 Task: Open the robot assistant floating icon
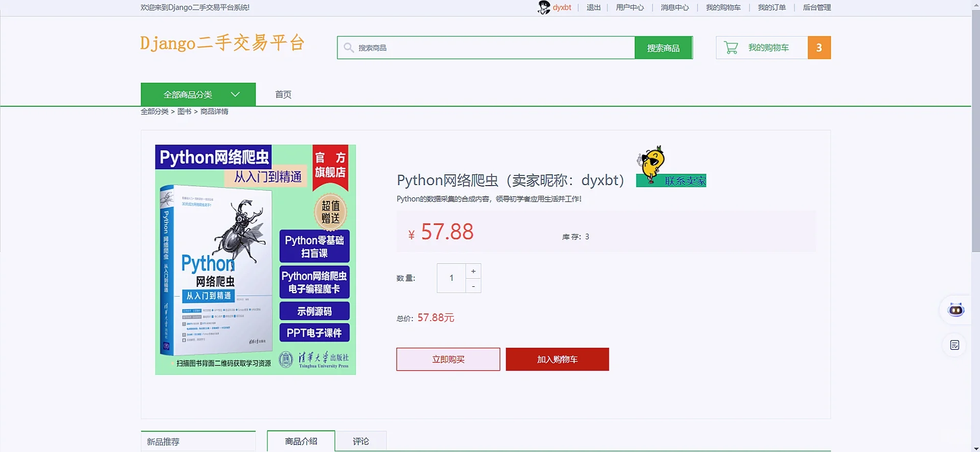955,310
